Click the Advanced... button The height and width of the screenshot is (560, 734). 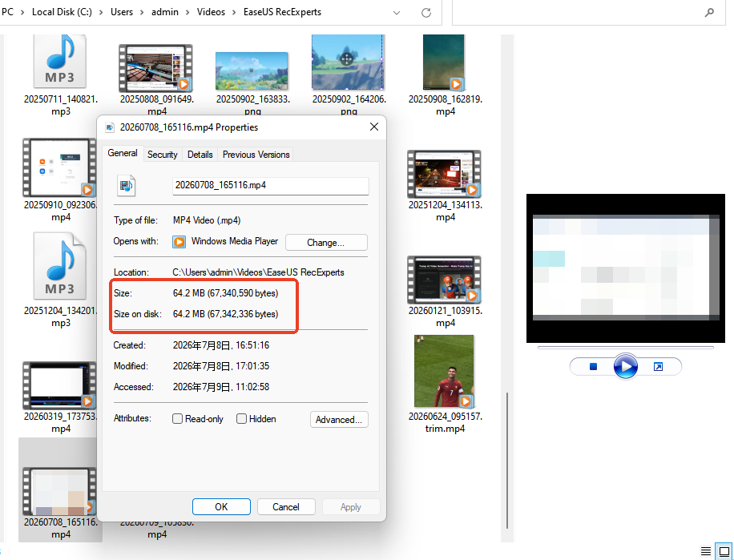coord(339,419)
